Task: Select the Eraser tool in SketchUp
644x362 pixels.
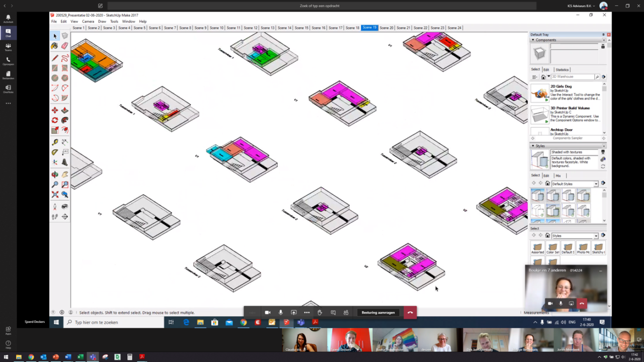Action: pos(64,46)
